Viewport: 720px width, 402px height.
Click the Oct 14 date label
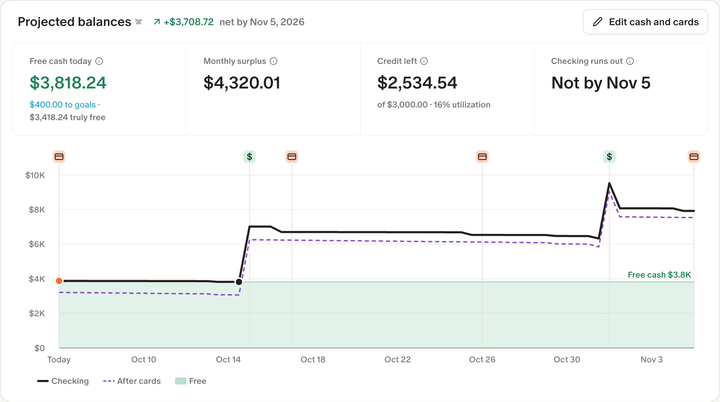click(x=228, y=359)
